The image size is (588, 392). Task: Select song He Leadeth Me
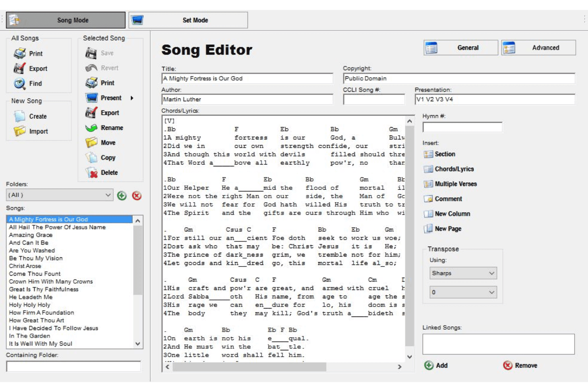pyautogui.click(x=31, y=297)
